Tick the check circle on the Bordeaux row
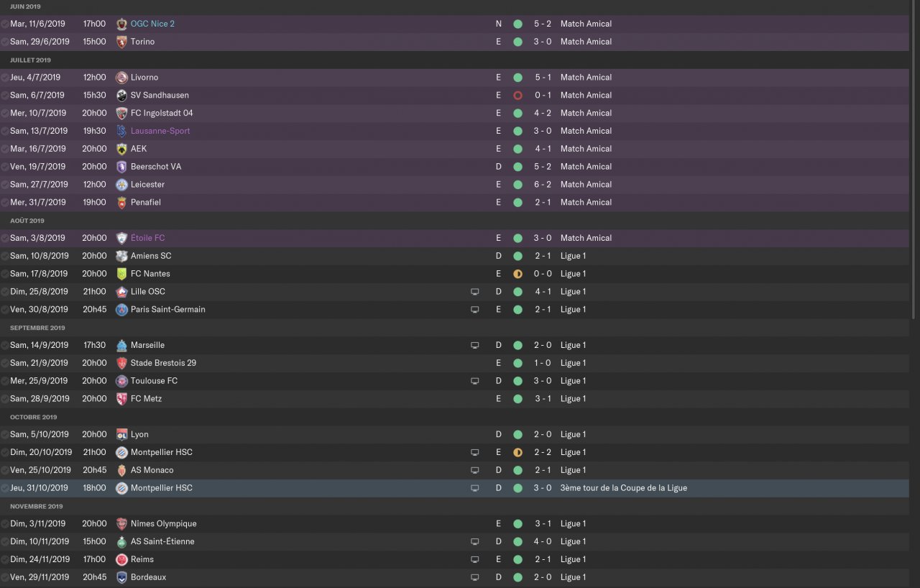 pos(5,577)
